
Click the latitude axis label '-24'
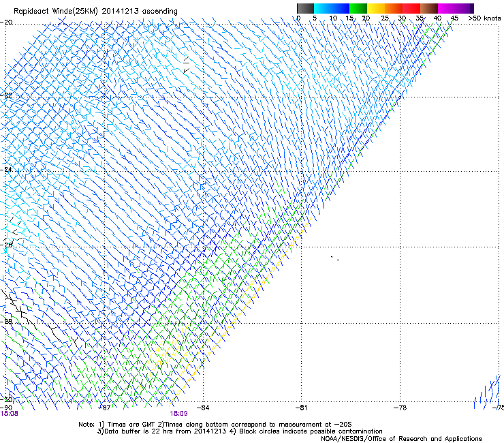(x=6, y=170)
